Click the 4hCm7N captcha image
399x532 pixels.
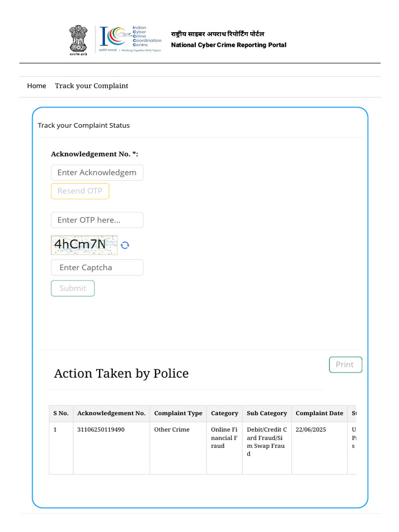[x=84, y=245]
